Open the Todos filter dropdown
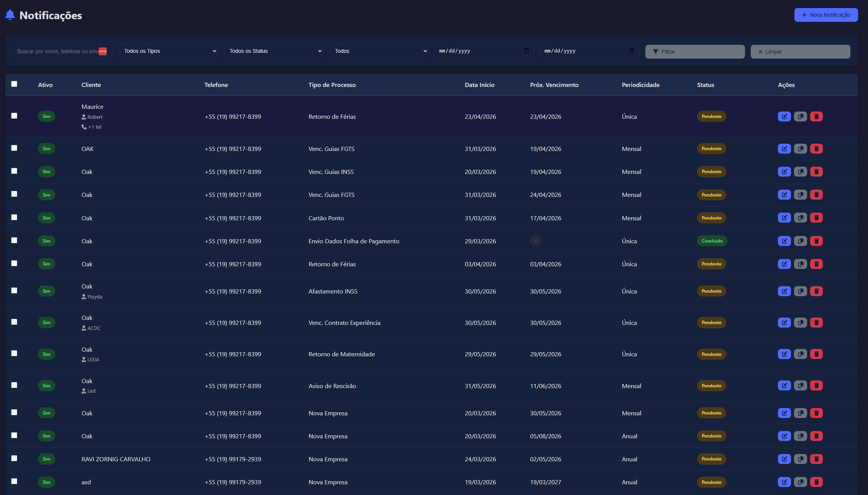Viewport: 868px width, 495px height. pos(379,51)
